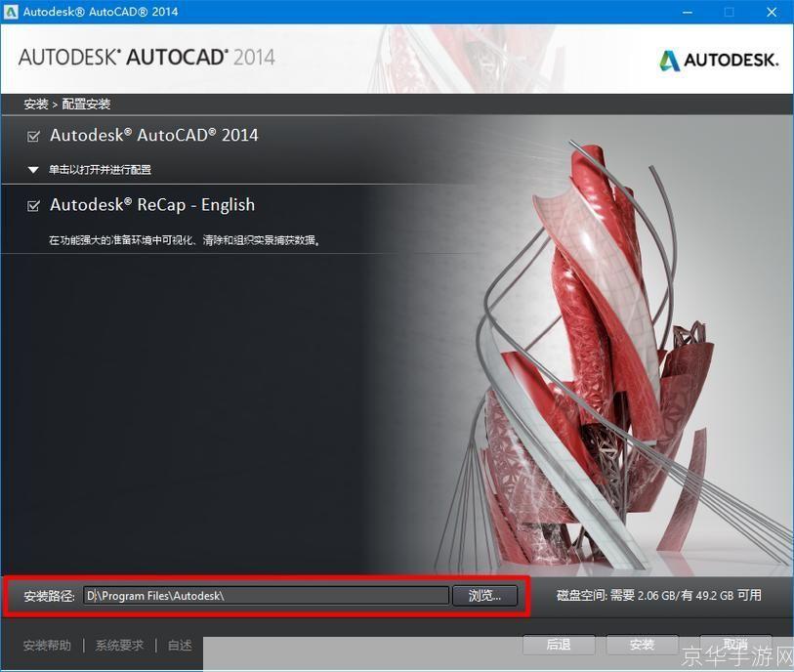Click the Autodesk logo in header
Viewport: 794px width, 672px height.
tap(718, 61)
